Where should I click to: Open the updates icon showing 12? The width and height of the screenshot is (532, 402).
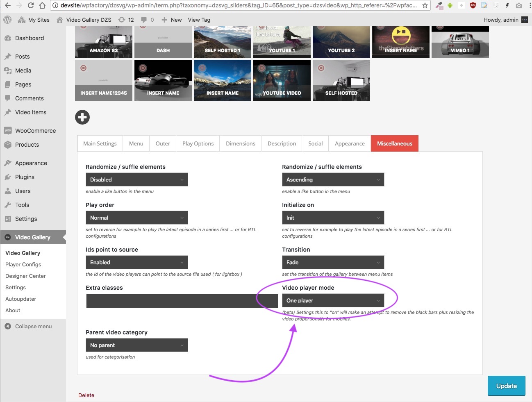126,20
